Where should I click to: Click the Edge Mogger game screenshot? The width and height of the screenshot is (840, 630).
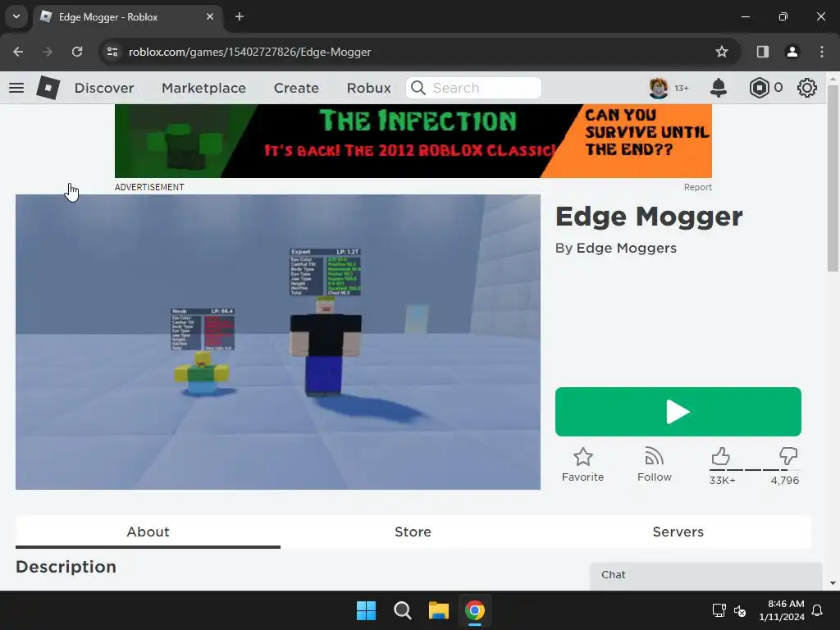coord(278,342)
